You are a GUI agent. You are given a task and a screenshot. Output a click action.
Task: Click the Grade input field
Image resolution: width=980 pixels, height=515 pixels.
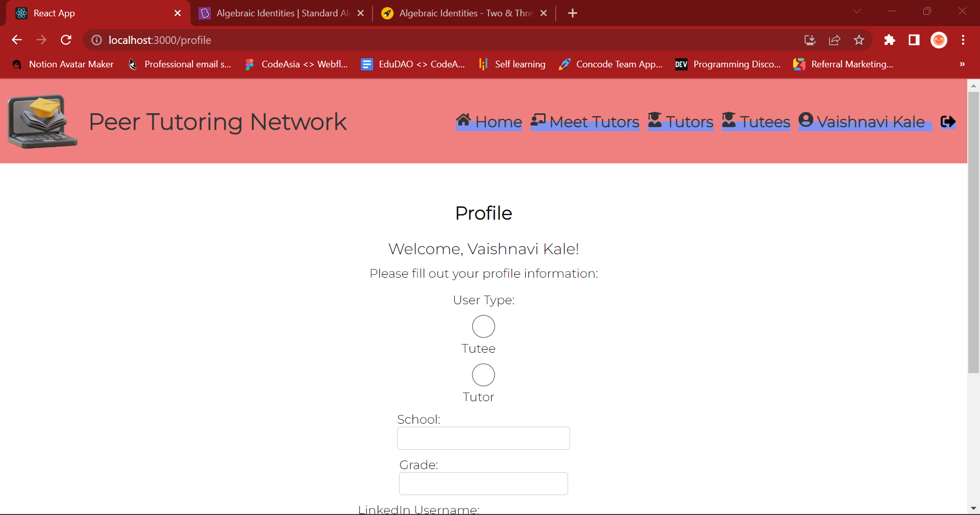[483, 484]
